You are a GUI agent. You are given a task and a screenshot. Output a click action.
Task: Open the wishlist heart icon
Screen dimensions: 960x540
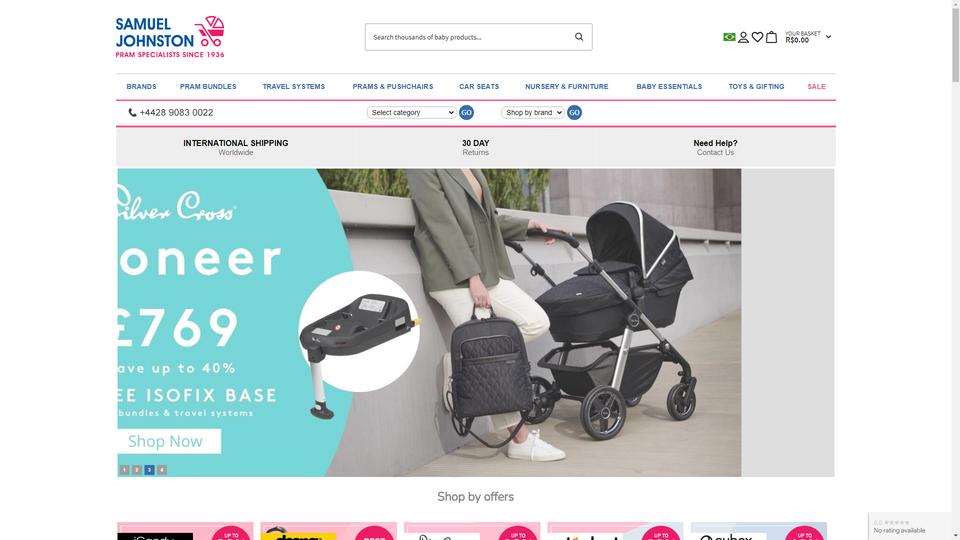[757, 37]
